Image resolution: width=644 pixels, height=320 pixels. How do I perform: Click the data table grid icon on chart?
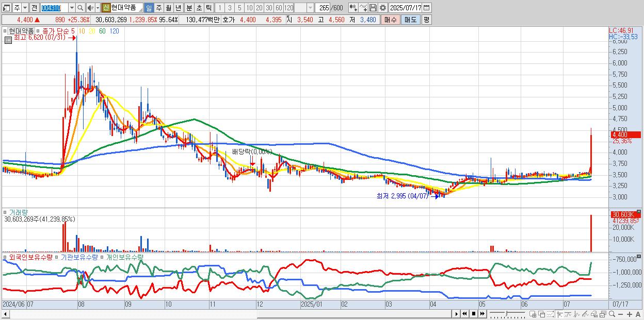coord(8,40)
